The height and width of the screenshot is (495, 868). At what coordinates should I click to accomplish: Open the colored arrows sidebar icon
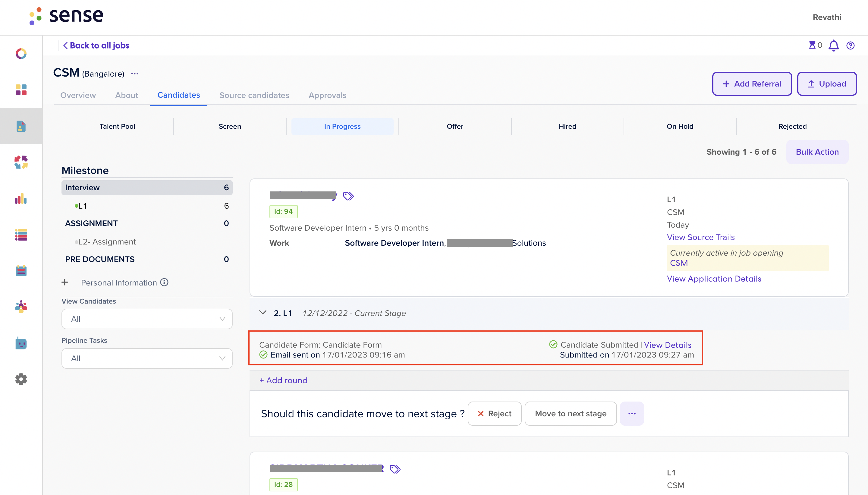[x=21, y=162]
